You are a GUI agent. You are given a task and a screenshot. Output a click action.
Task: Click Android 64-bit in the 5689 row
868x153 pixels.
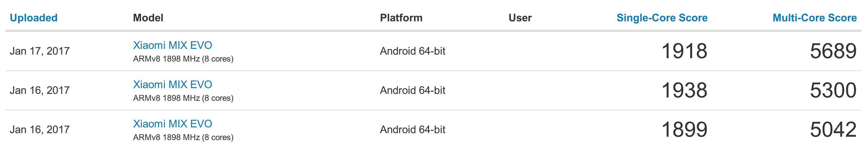[x=413, y=51]
